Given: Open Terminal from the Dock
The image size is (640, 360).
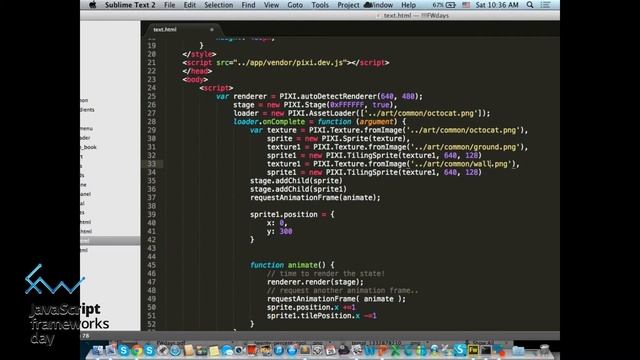Looking at the screenshot, I should pos(486,350).
